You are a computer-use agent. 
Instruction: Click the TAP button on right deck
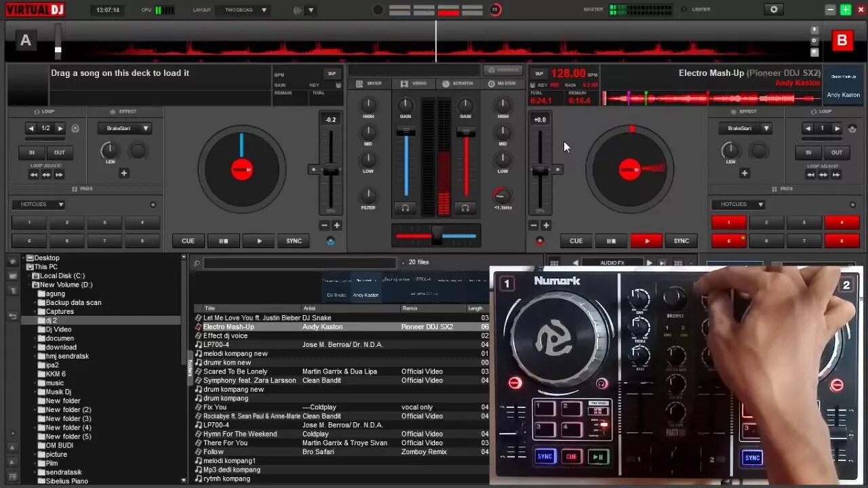pos(539,74)
